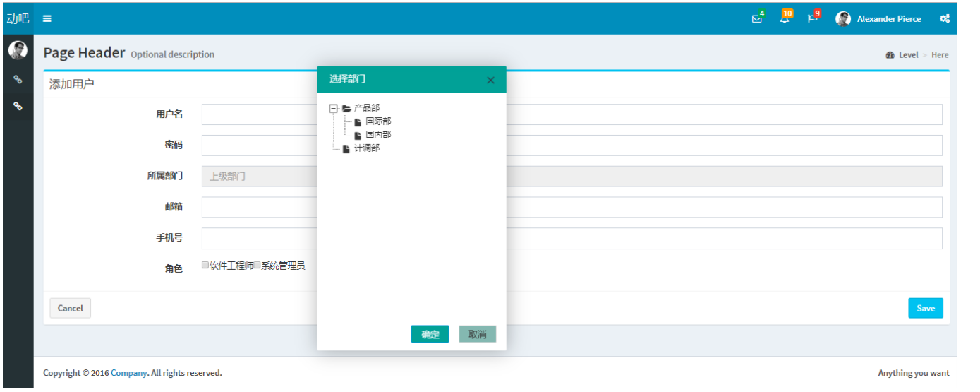This screenshot has width=980, height=392.
Task: Click the first link icon in the sidebar
Action: click(x=18, y=80)
